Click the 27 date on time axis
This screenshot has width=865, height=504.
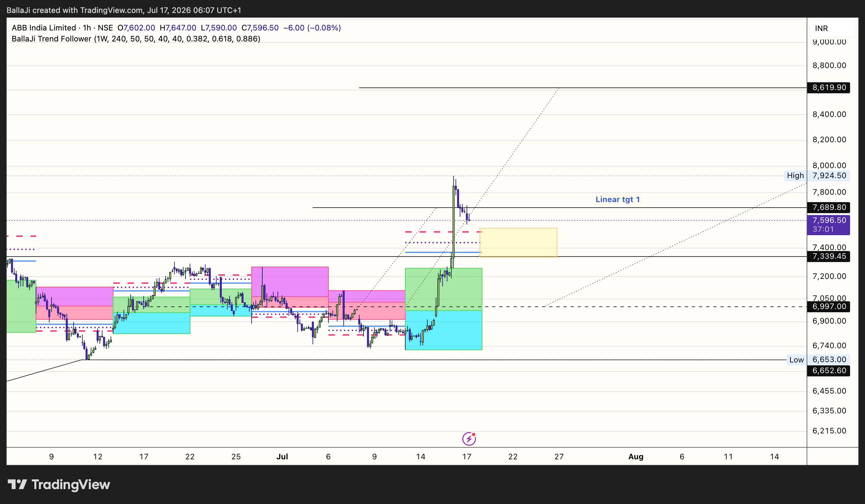[x=559, y=457]
